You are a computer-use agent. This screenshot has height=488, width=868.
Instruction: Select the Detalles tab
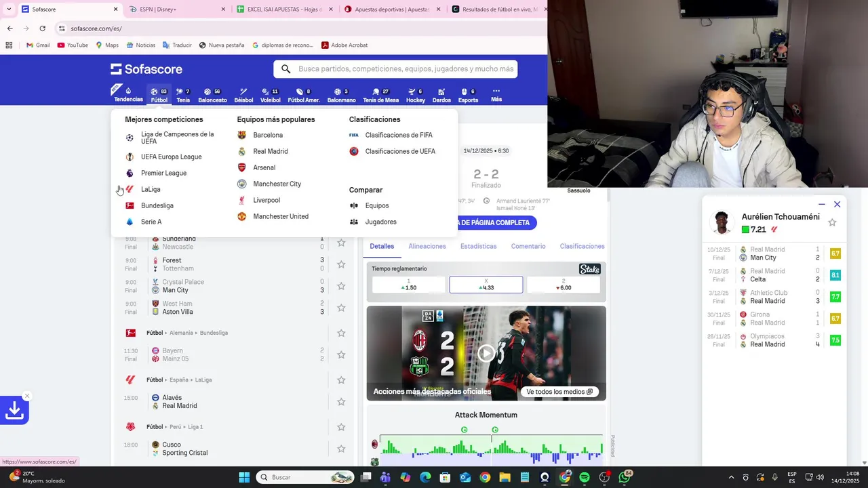(x=382, y=246)
